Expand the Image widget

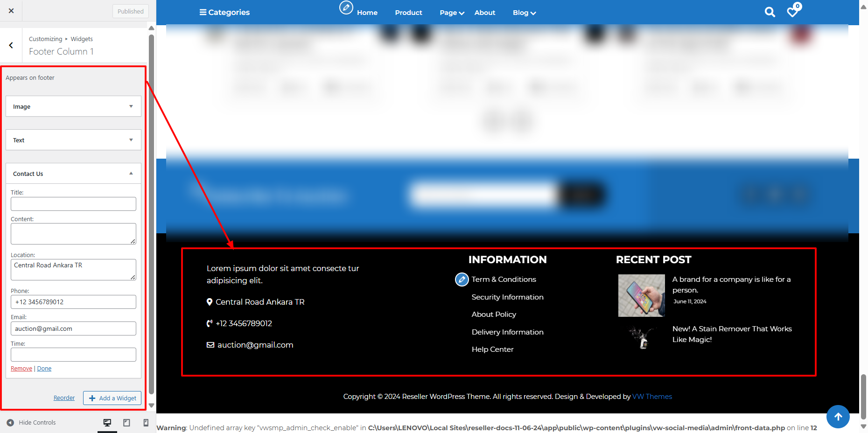pyautogui.click(x=73, y=106)
